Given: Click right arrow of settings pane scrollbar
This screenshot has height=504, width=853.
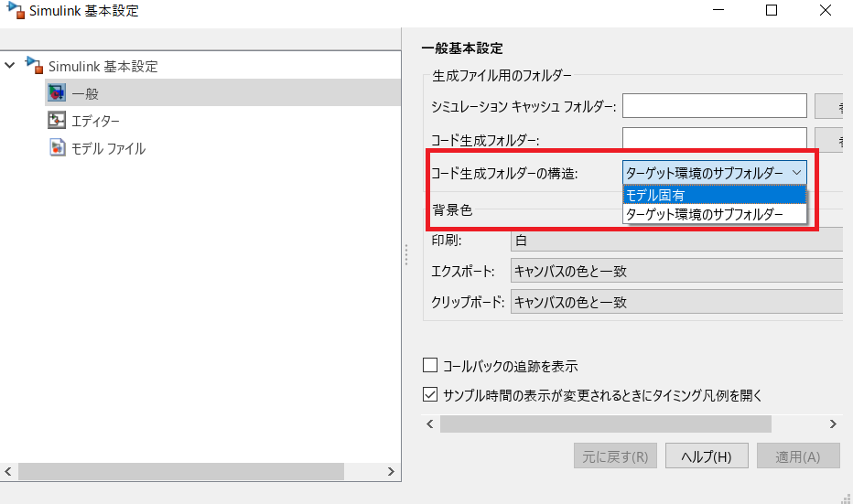Looking at the screenshot, I should (x=833, y=424).
